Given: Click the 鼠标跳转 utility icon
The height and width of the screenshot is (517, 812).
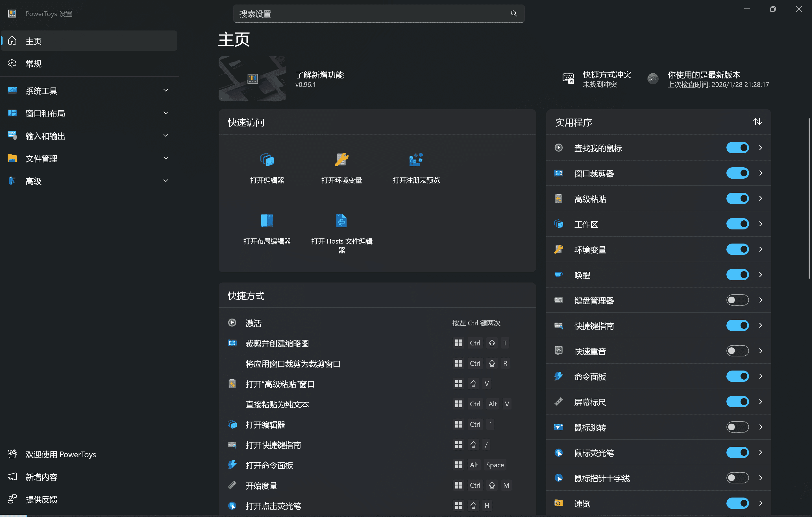Looking at the screenshot, I should [558, 427].
